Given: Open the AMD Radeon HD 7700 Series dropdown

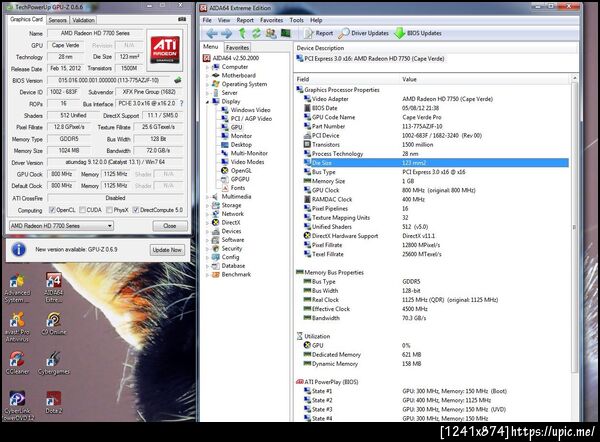Looking at the screenshot, I should point(61,226).
